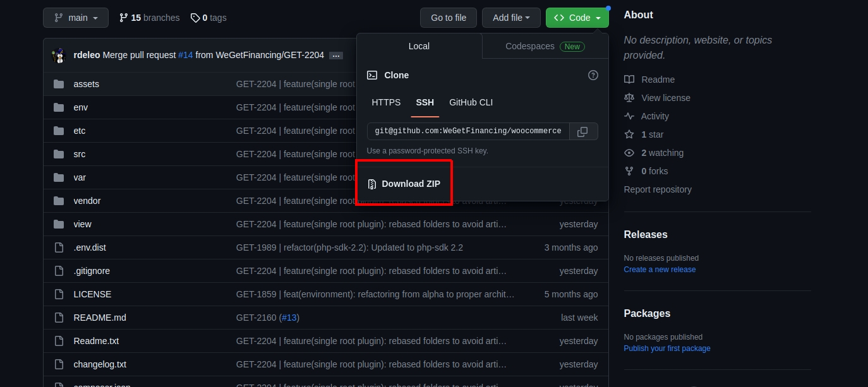Click the vendor folder icon
The width and height of the screenshot is (868, 387).
click(x=59, y=201)
